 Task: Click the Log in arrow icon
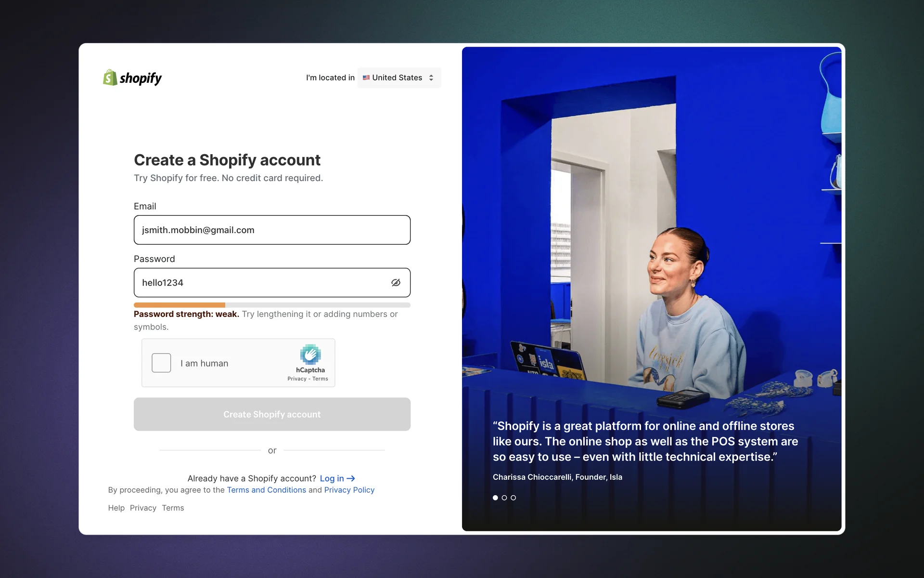(x=351, y=478)
